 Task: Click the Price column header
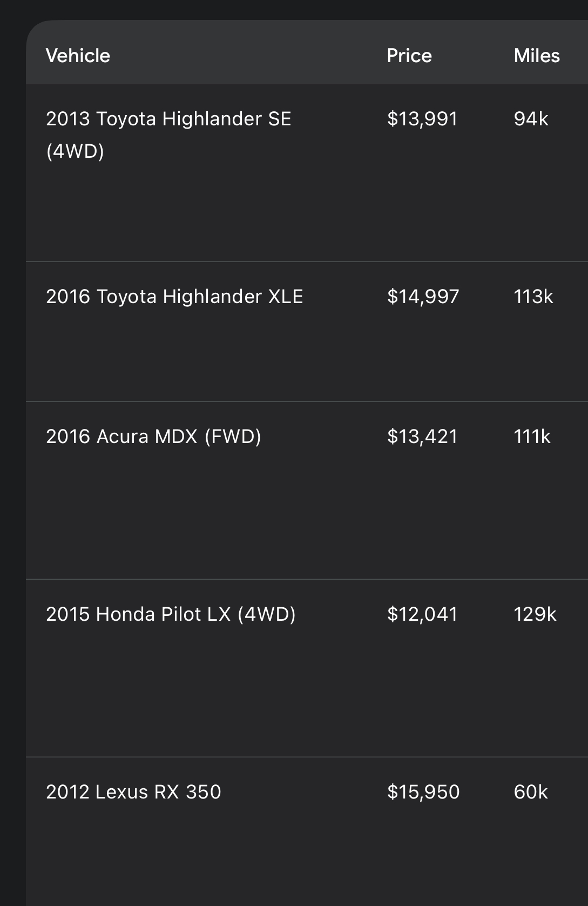click(409, 56)
